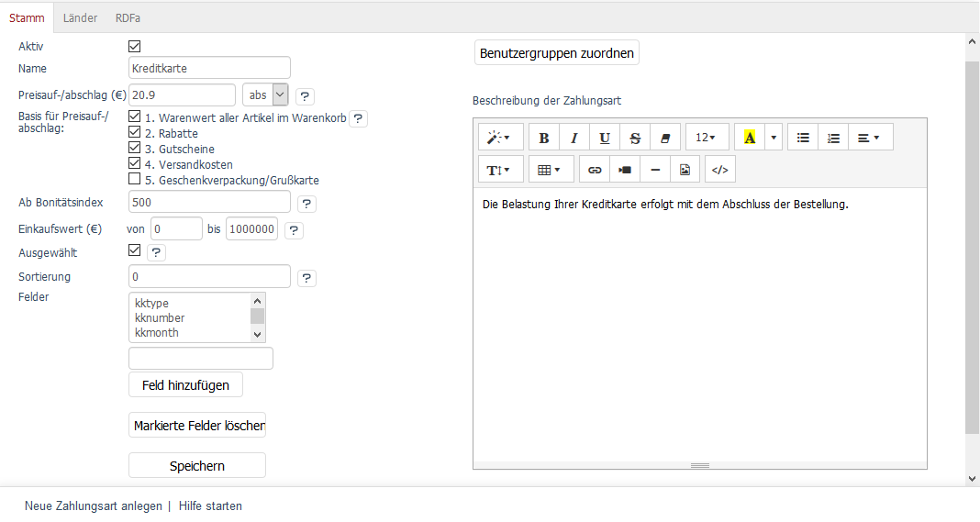Apply italic formatting in the description editor
Image resolution: width=980 pixels, height=522 pixels.
tap(574, 138)
